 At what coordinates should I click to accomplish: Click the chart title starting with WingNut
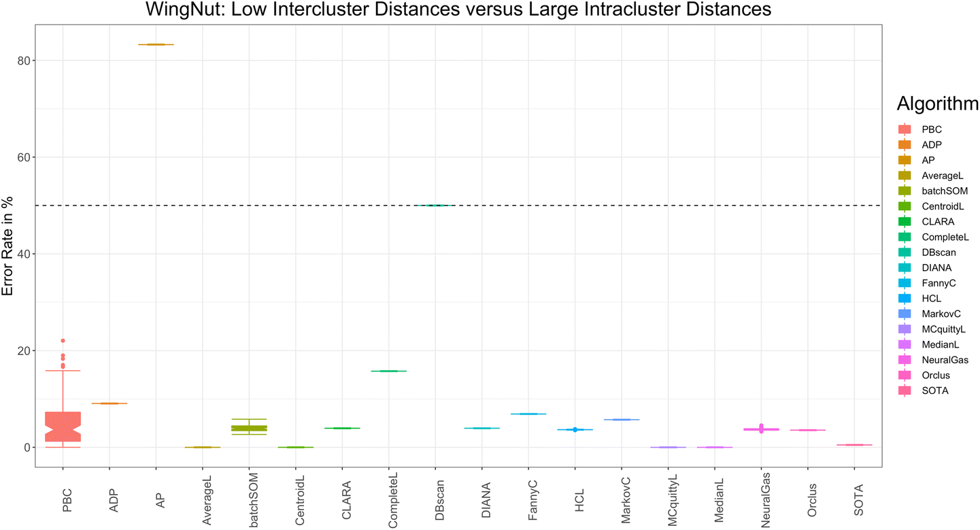pyautogui.click(x=458, y=10)
